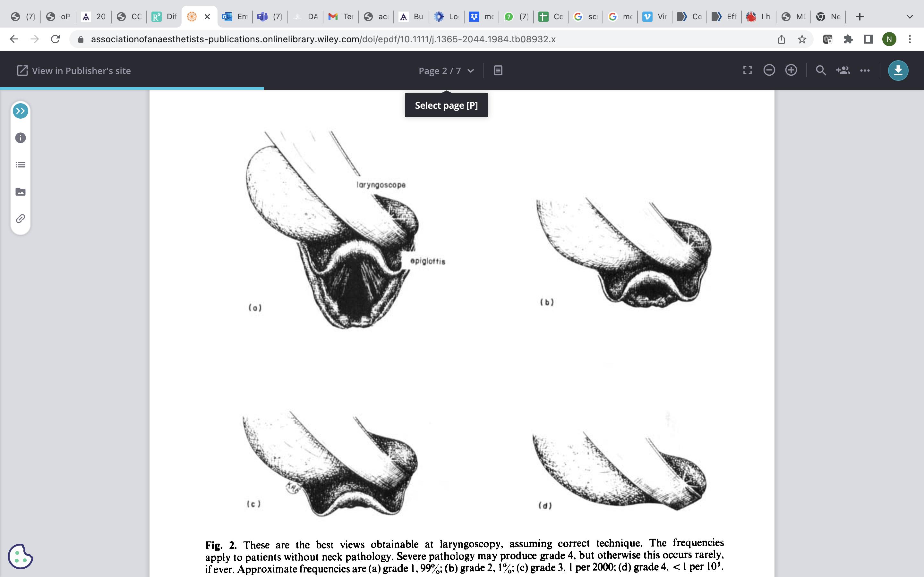Click View in Publisher's site link

74,71
